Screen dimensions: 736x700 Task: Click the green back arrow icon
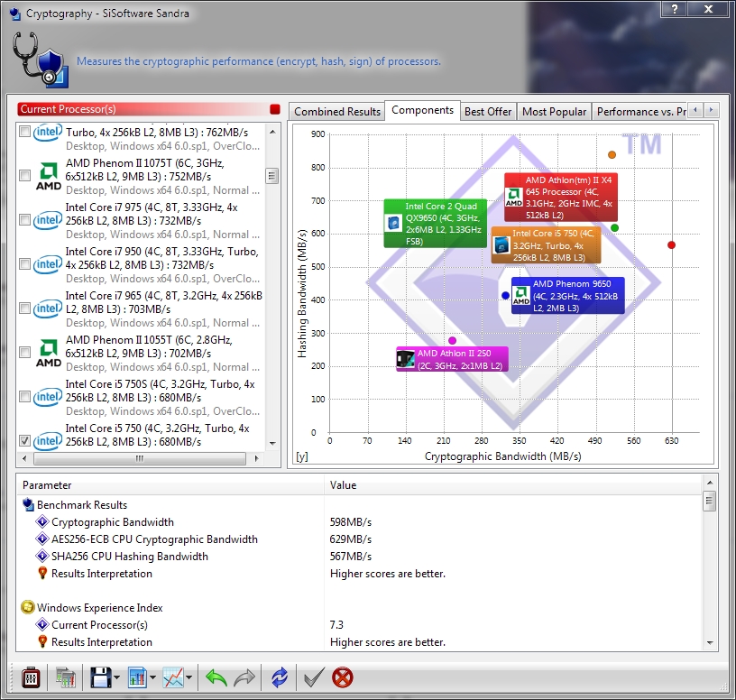point(216,677)
